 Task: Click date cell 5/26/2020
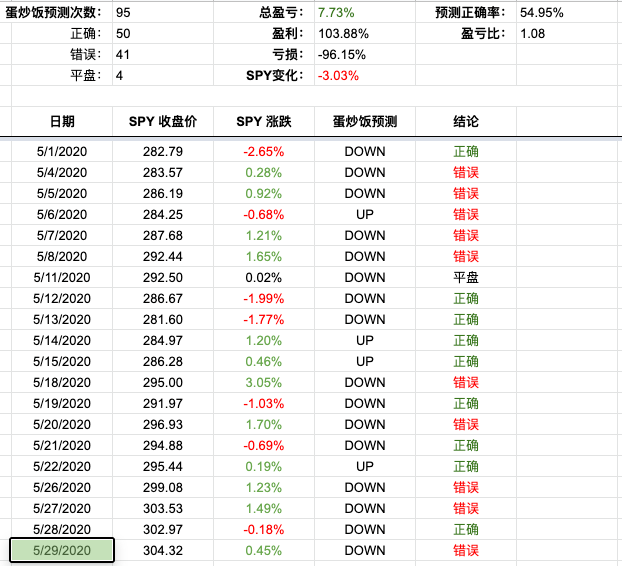(62, 488)
